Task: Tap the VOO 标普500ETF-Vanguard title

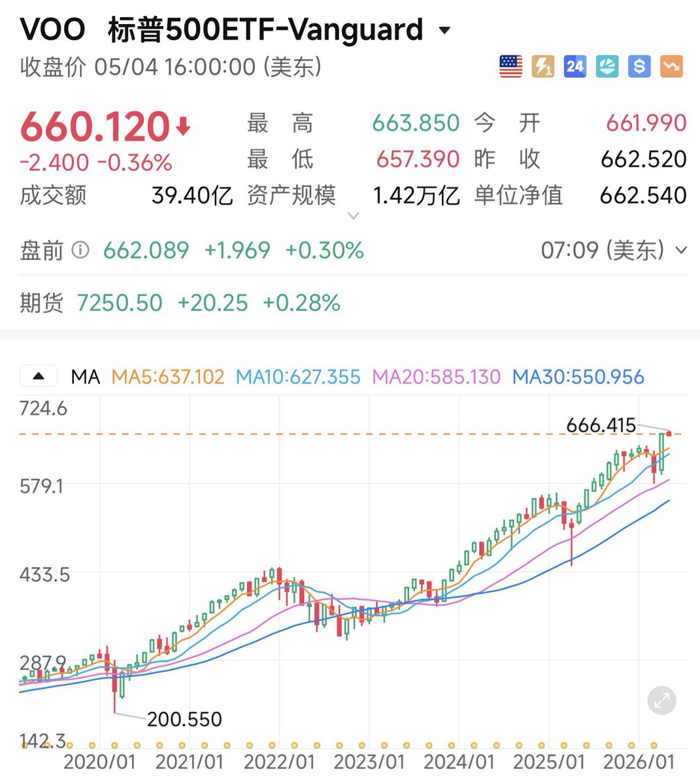Action: coord(222,30)
